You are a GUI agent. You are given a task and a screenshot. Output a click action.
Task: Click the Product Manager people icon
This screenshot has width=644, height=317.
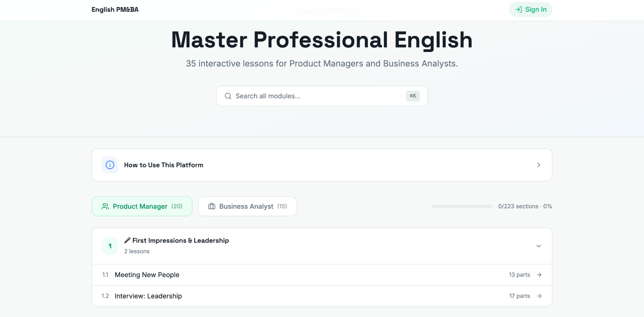[x=105, y=206]
